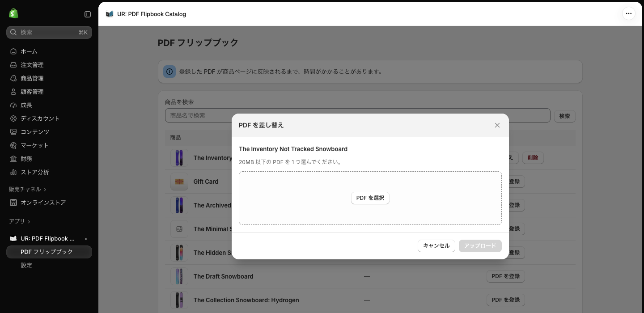Click The Archived snowboard thumbnail
The height and width of the screenshot is (313, 644).
(x=179, y=205)
